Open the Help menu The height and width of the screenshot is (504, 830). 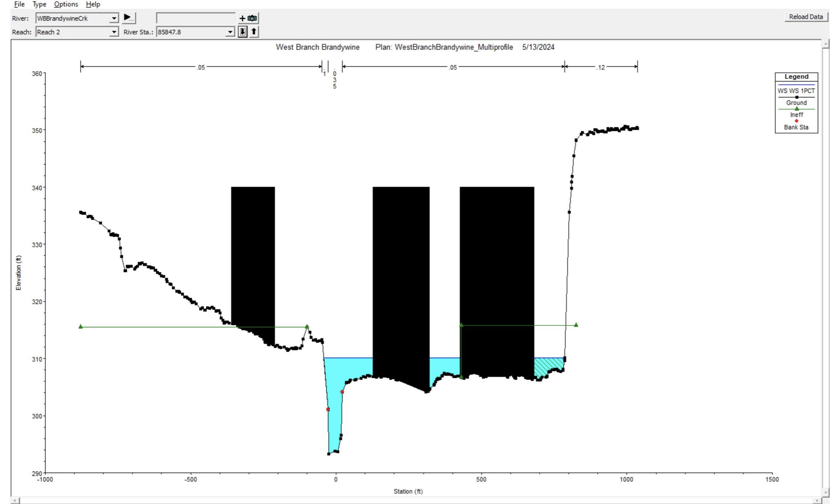click(x=93, y=4)
